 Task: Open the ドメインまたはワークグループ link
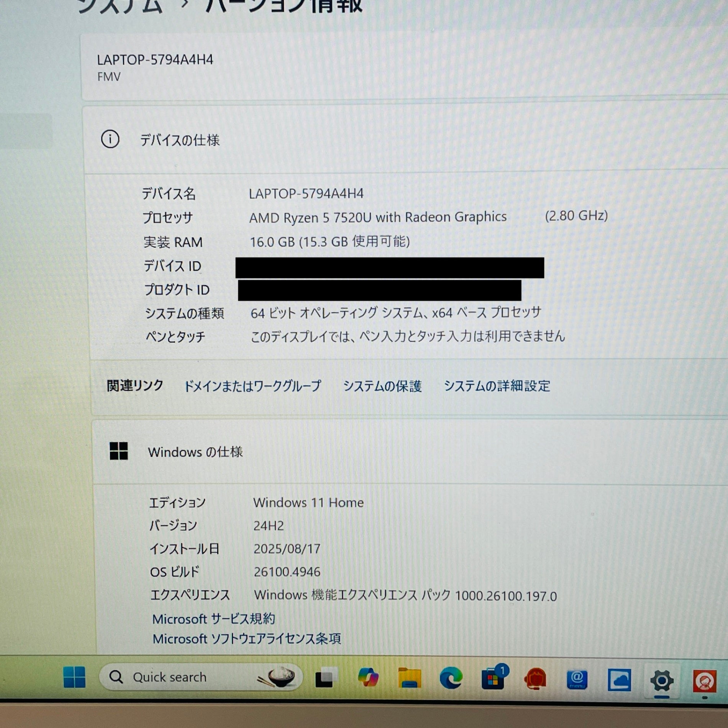253,386
